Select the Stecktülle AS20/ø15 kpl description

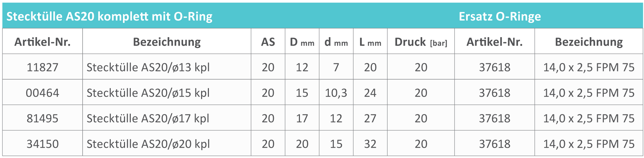148,93
